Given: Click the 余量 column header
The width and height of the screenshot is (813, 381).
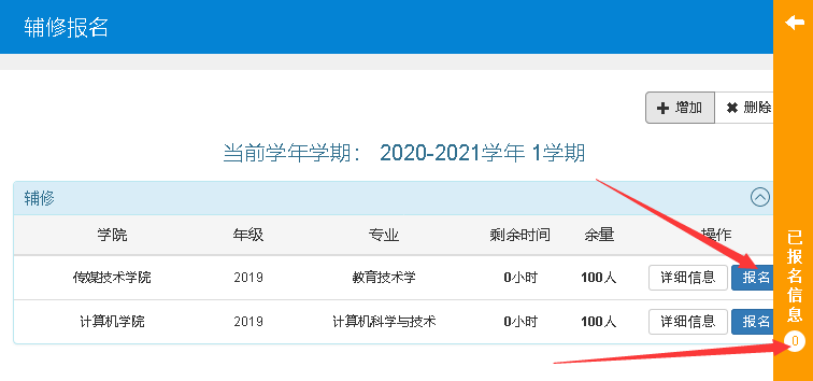Looking at the screenshot, I should point(599,235).
